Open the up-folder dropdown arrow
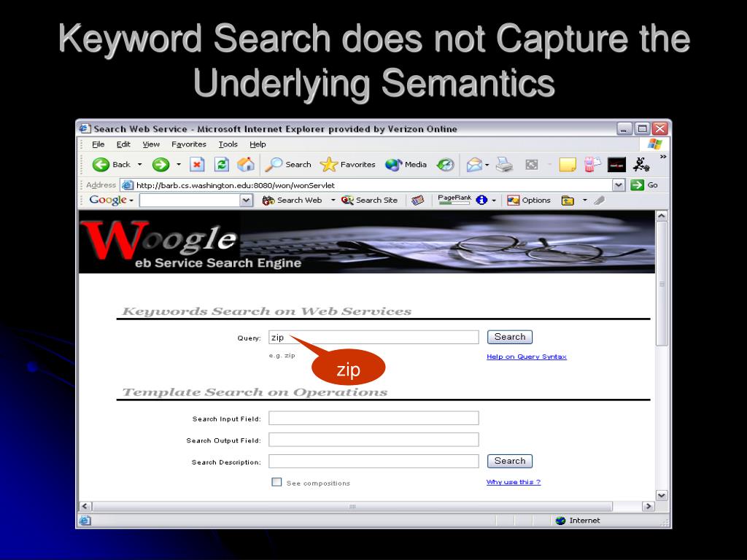The width and height of the screenshot is (747, 560). tap(584, 201)
